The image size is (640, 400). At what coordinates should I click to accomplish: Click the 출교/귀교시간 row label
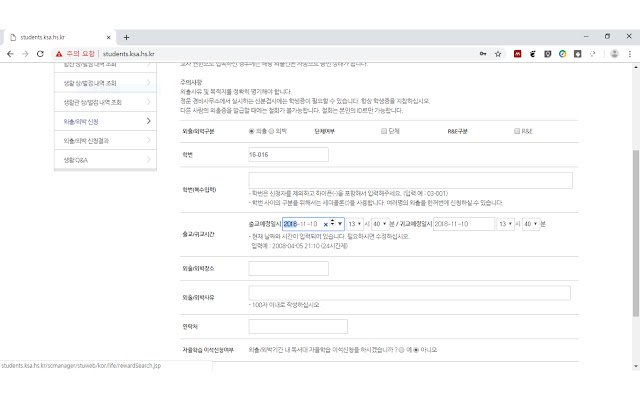coord(198,234)
